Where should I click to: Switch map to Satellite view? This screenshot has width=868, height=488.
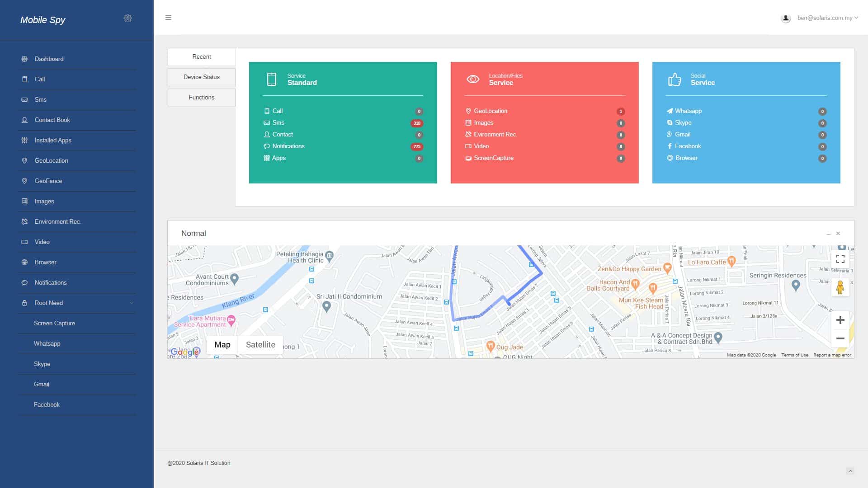tap(260, 345)
